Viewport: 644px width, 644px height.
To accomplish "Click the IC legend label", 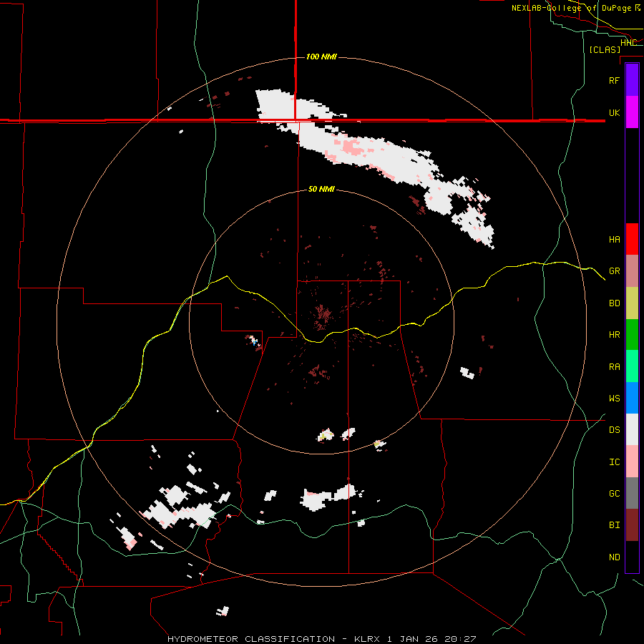I will (614, 462).
